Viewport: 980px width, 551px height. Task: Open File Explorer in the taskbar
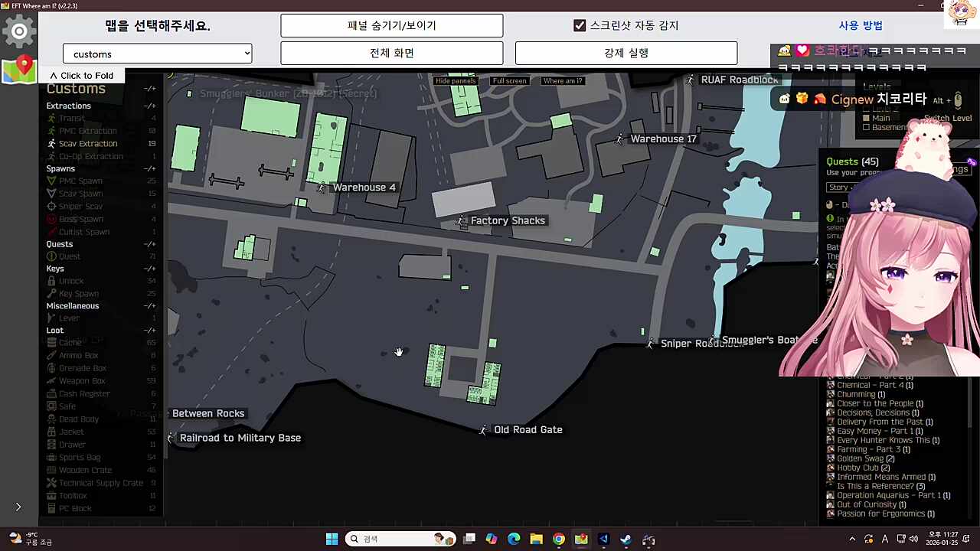[x=536, y=540]
